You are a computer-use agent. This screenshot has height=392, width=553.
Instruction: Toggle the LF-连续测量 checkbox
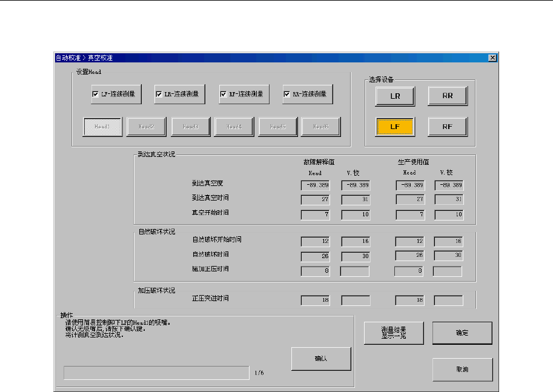point(95,95)
